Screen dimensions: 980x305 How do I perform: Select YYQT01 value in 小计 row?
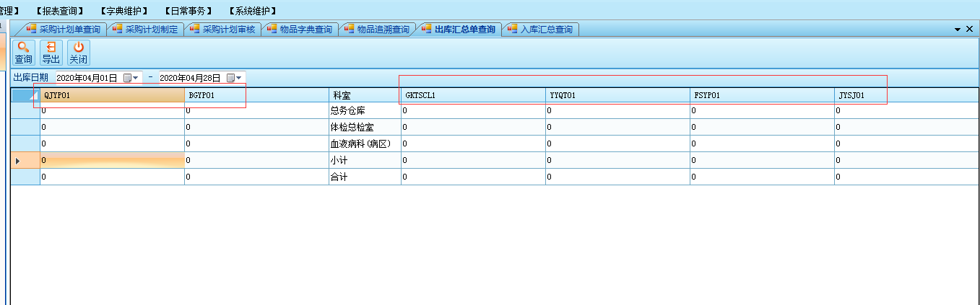617,160
